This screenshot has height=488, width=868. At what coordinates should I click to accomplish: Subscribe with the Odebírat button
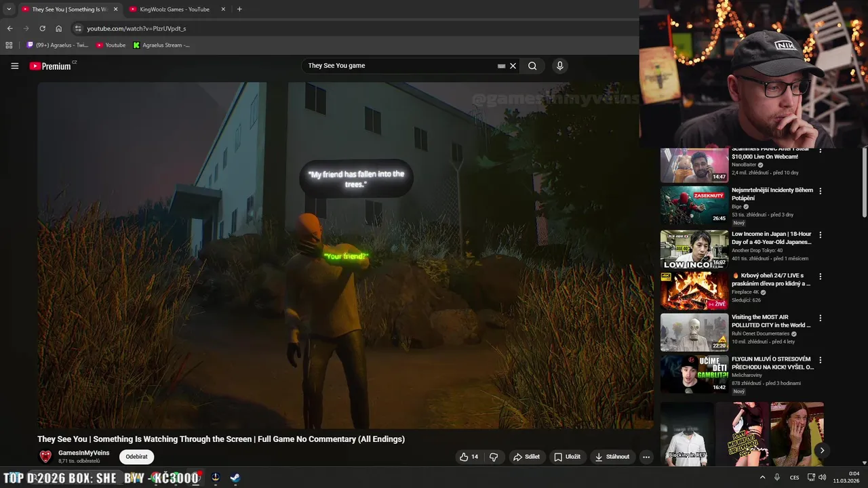pos(136,457)
